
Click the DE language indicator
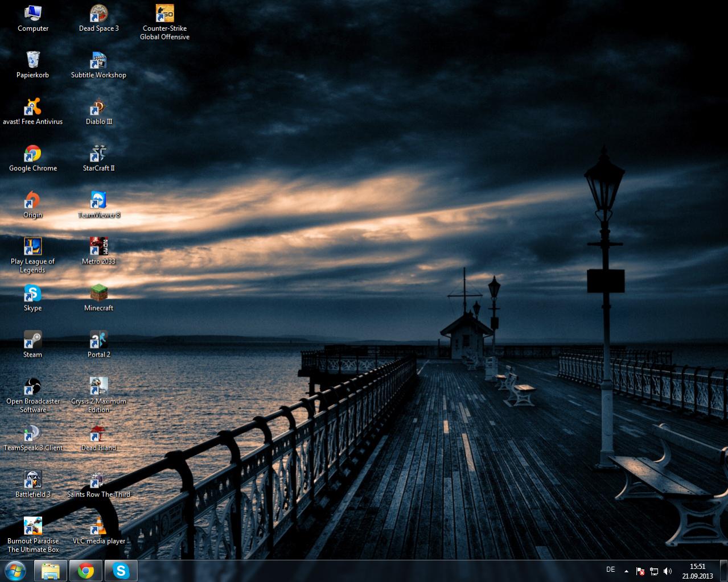[x=611, y=569]
